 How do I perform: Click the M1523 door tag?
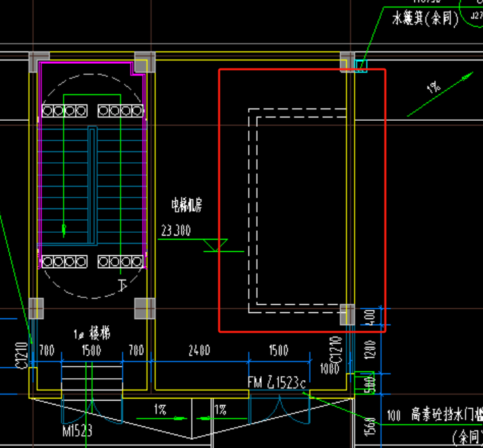[x=77, y=431]
